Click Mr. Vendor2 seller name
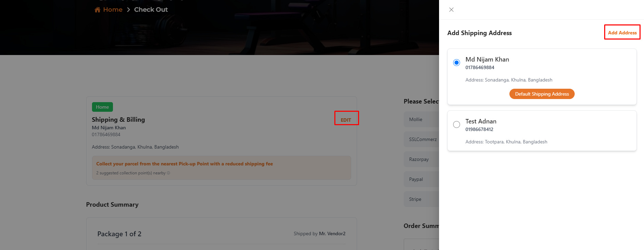Viewport: 644px width, 250px height. pyautogui.click(x=332, y=233)
